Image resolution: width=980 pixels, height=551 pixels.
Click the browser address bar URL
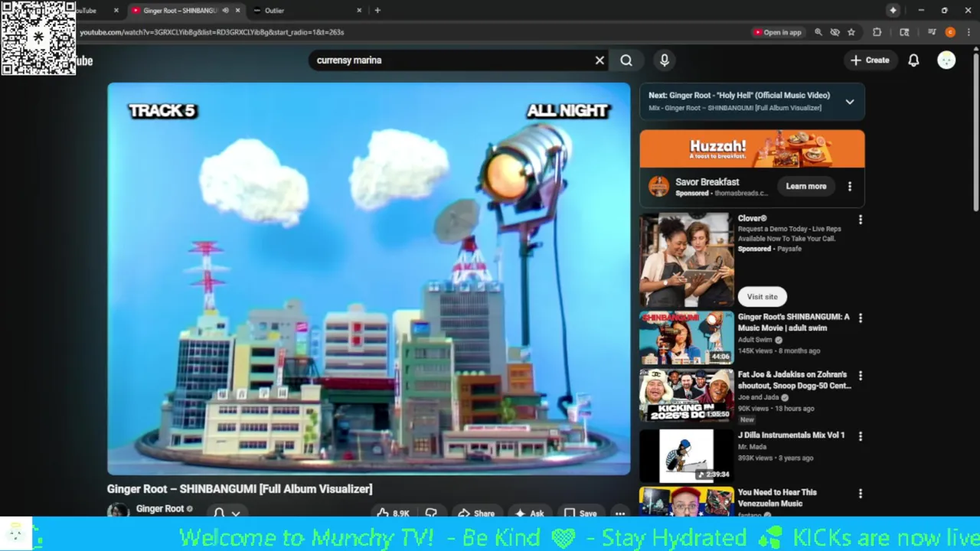(211, 32)
